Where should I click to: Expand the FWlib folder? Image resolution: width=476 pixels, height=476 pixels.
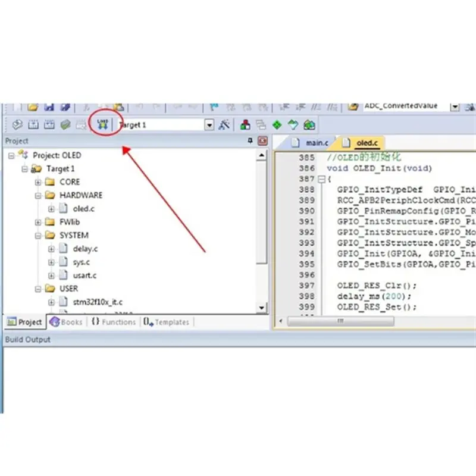click(38, 222)
